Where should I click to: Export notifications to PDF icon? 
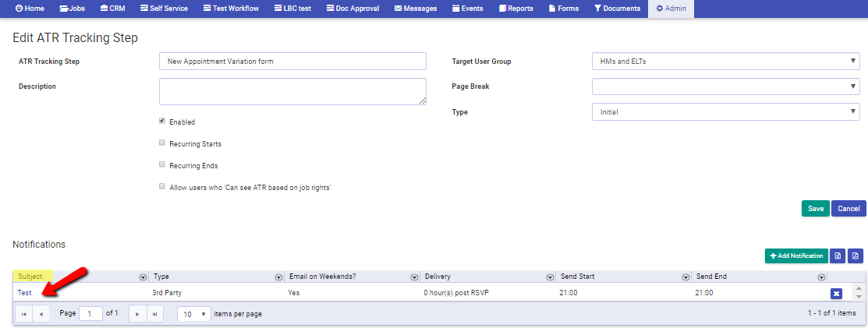856,256
